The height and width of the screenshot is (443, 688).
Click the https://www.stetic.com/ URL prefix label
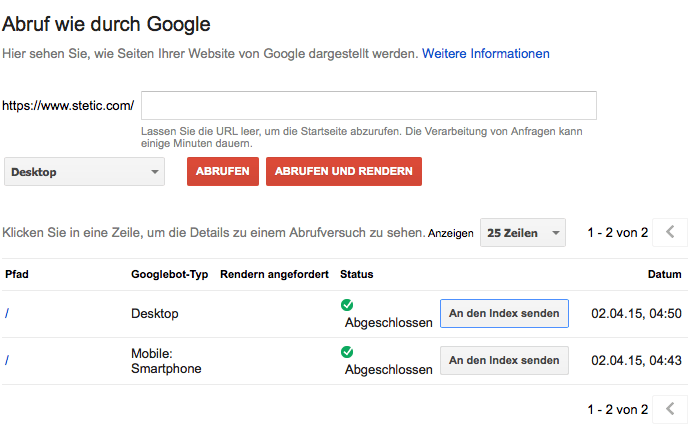pyautogui.click(x=68, y=105)
